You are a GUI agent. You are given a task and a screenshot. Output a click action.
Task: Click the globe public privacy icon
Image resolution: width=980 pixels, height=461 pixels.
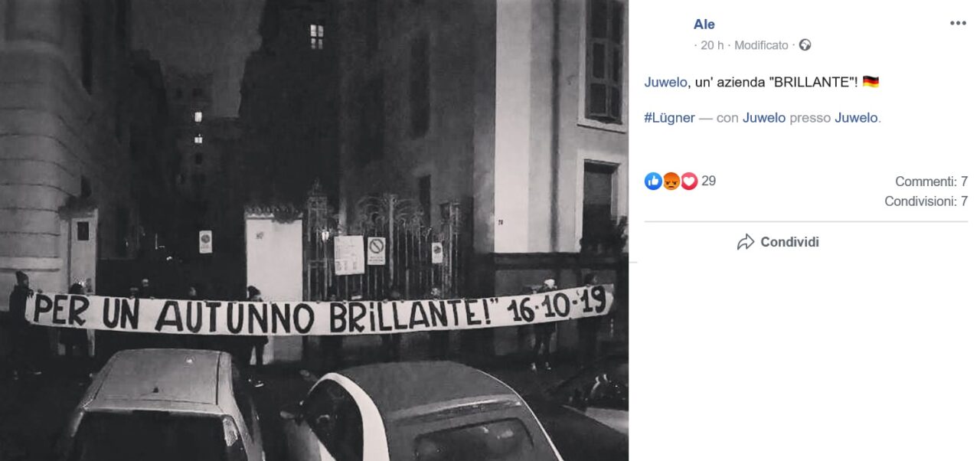click(x=805, y=45)
